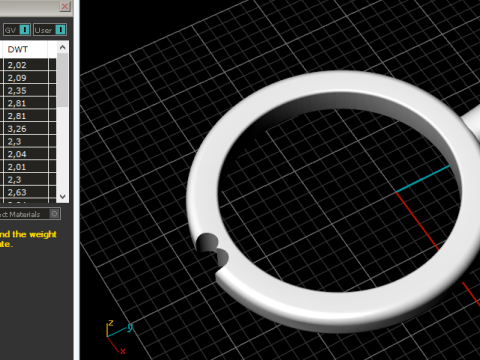This screenshot has width=480, height=360.
Task: Click the vertical scrollbar thumb of the list
Action: [63, 80]
